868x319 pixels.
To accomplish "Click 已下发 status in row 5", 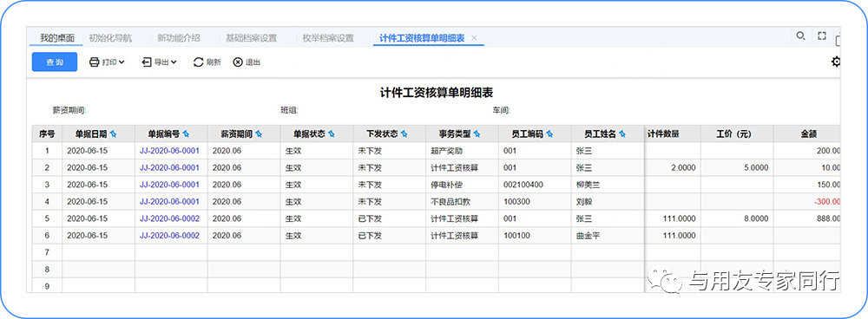I will 370,218.
